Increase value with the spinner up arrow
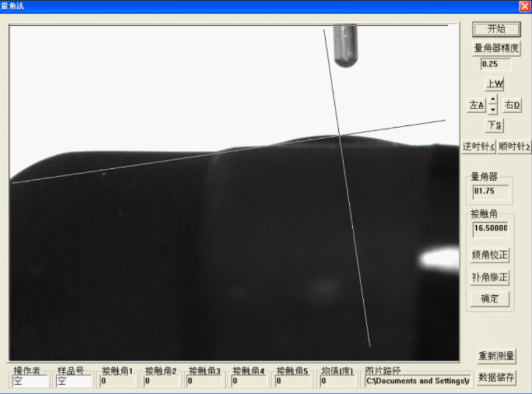The image size is (532, 394). (x=493, y=100)
